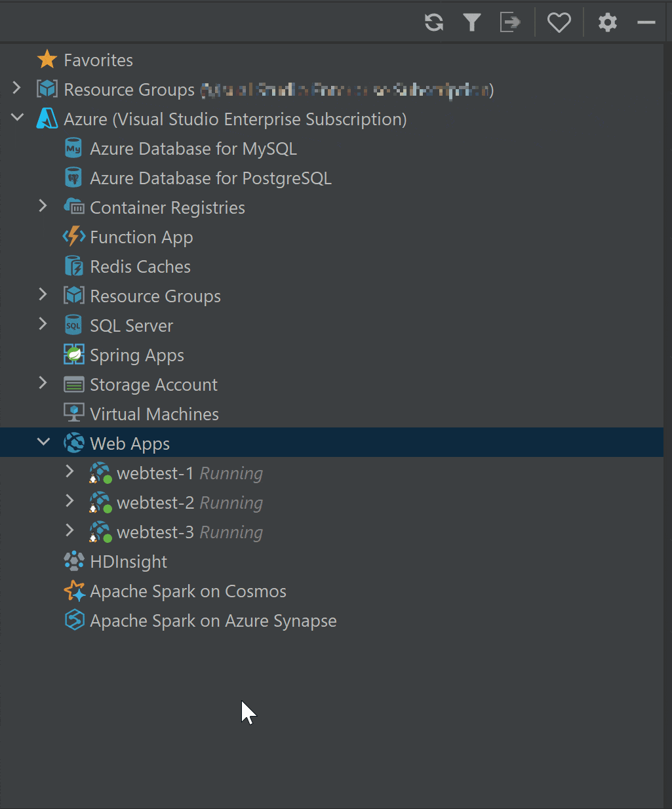The image size is (672, 809).
Task: Click the sign out arrow icon
Action: pos(510,22)
